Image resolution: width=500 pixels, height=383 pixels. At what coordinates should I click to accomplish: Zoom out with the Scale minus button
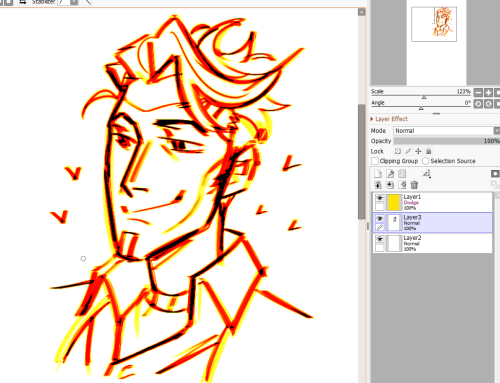tap(478, 92)
